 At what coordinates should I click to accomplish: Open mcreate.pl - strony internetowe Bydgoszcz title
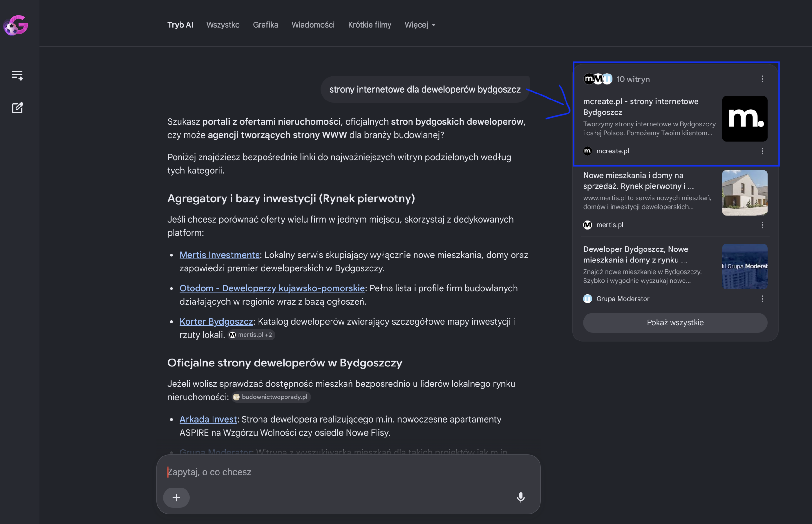point(641,107)
